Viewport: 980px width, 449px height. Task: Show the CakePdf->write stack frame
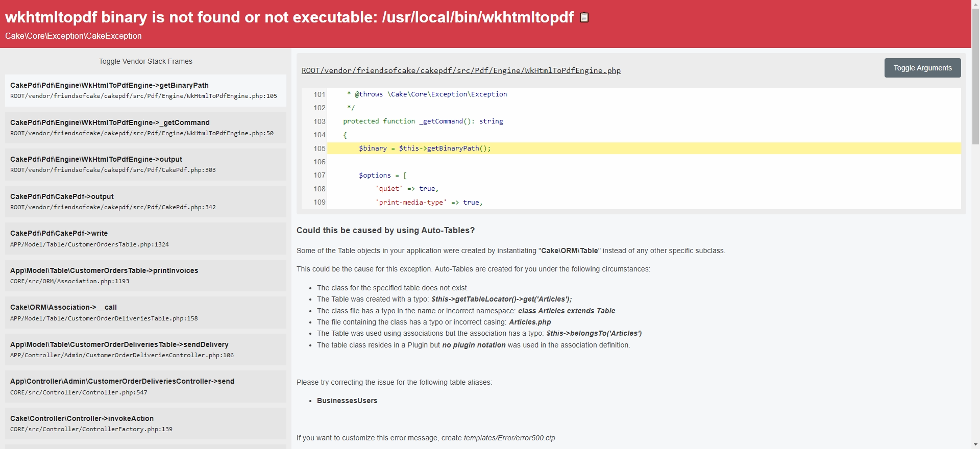145,238
